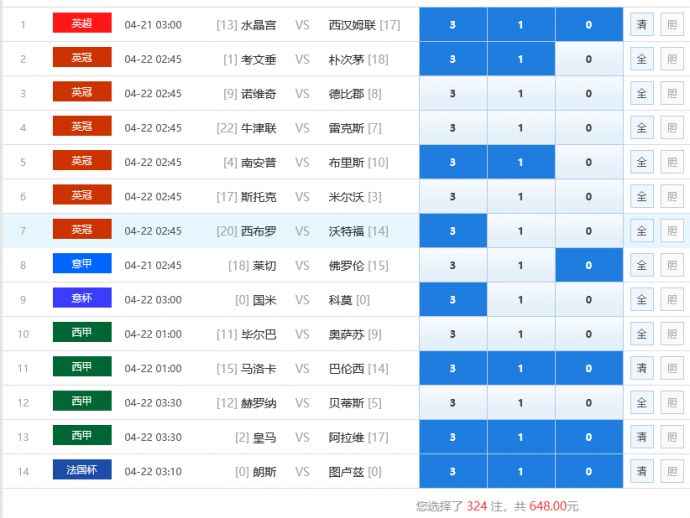690x518 pixels.
Task: Toggle the 3 option for 诺维奇 vs 德比郡
Action: tap(453, 93)
